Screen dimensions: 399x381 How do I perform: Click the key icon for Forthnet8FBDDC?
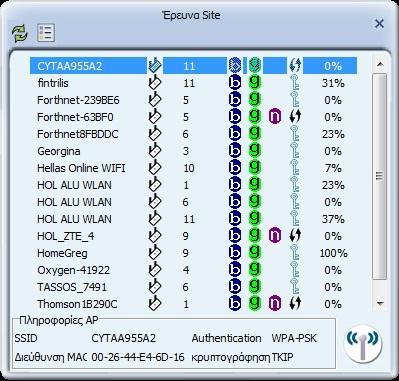coord(295,134)
